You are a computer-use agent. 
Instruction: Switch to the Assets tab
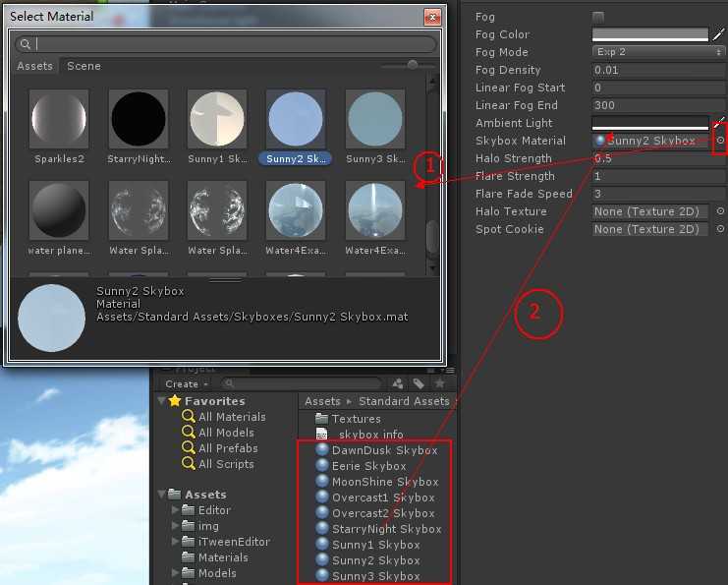tap(34, 66)
